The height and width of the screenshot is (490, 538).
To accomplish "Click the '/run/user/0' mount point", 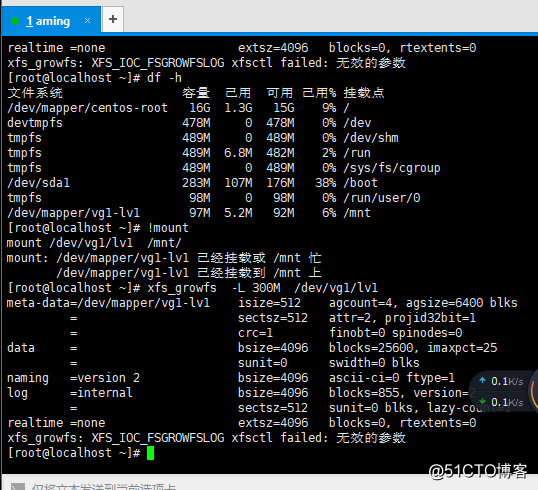I will [x=382, y=198].
